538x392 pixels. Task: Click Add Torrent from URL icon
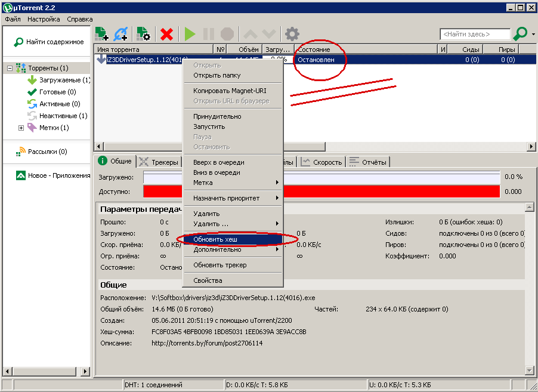(122, 33)
